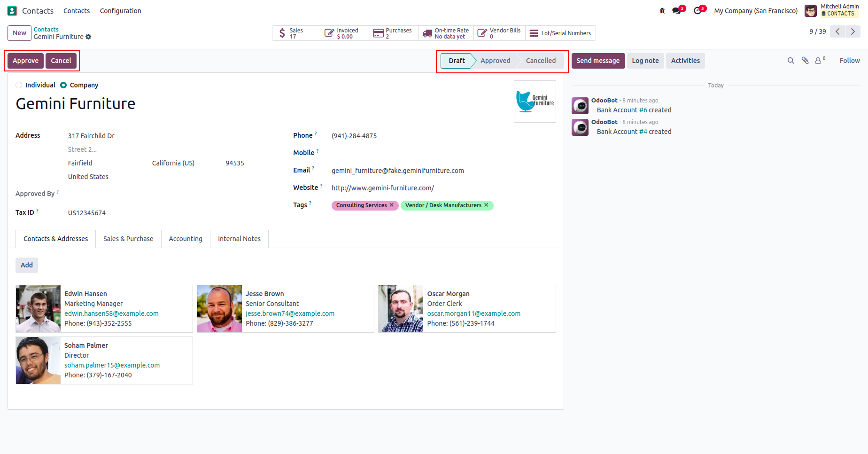Screen dimensions: 868x454
Task: Attach files using the paperclip icon
Action: (805, 61)
